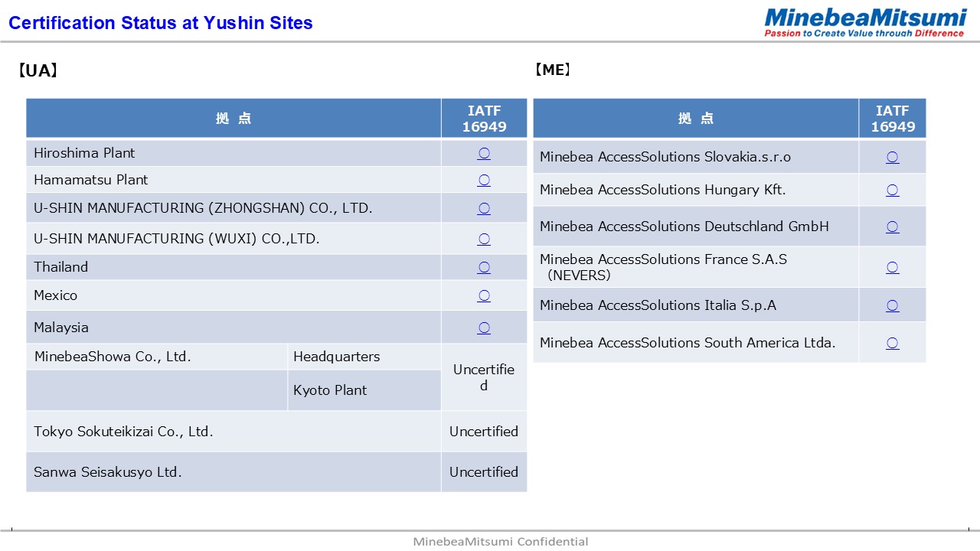Viewport: 980px width, 551px height.
Task: Open the South America Ltda. circle link
Action: click(x=892, y=343)
